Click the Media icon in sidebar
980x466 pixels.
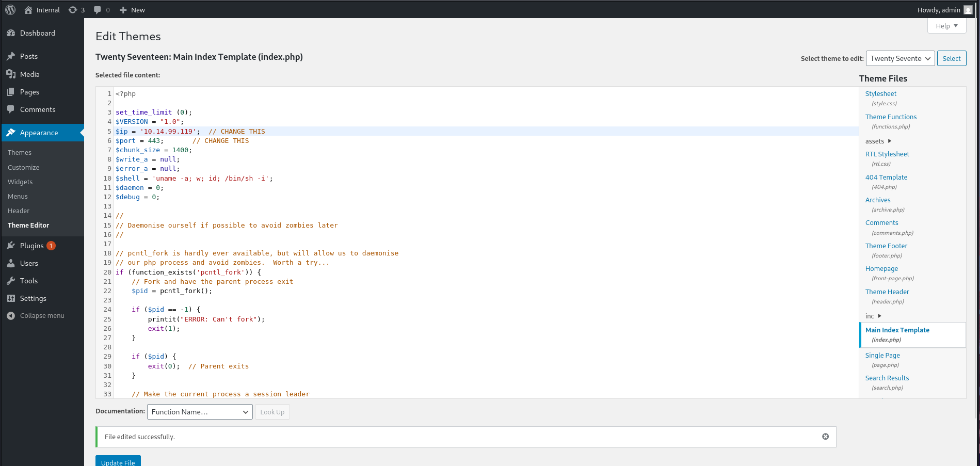[x=11, y=74]
